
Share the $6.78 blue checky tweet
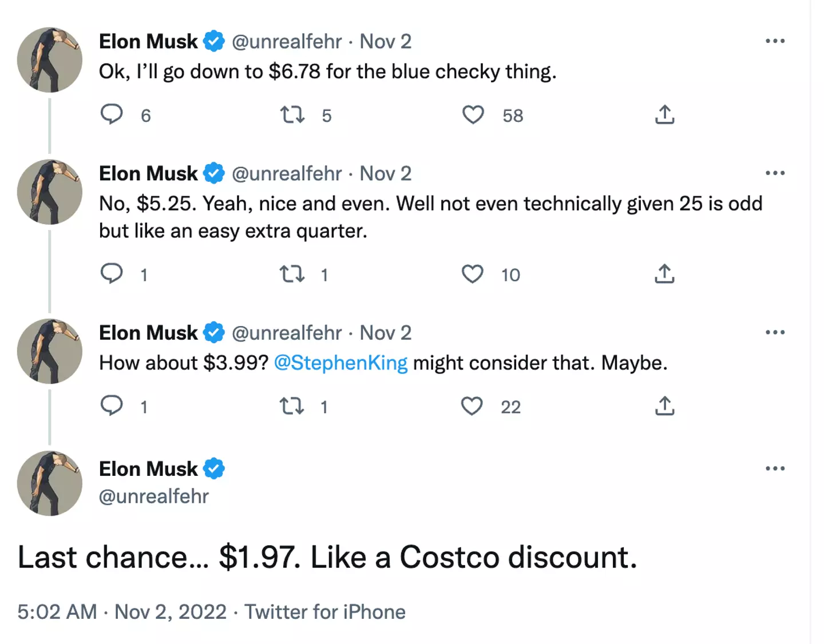(664, 115)
